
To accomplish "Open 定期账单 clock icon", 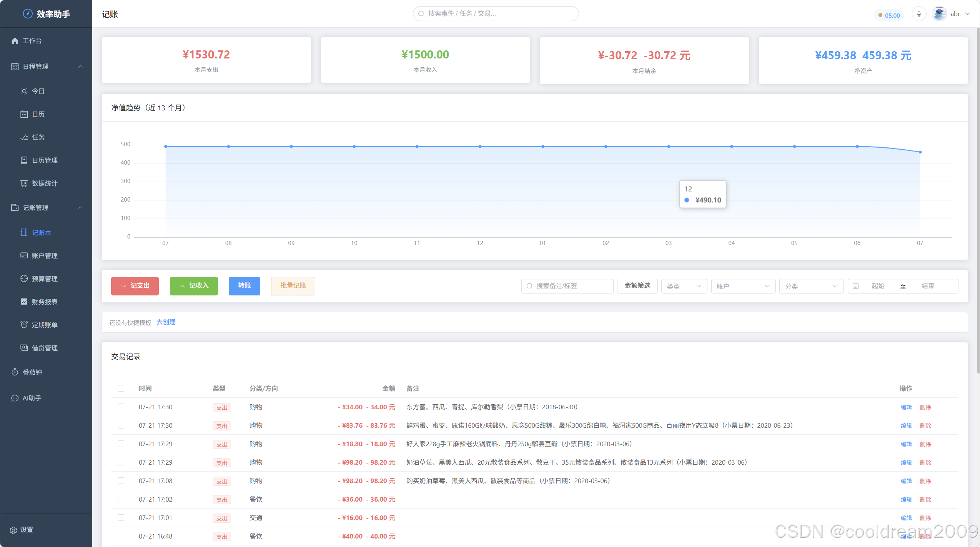I will pyautogui.click(x=24, y=325).
